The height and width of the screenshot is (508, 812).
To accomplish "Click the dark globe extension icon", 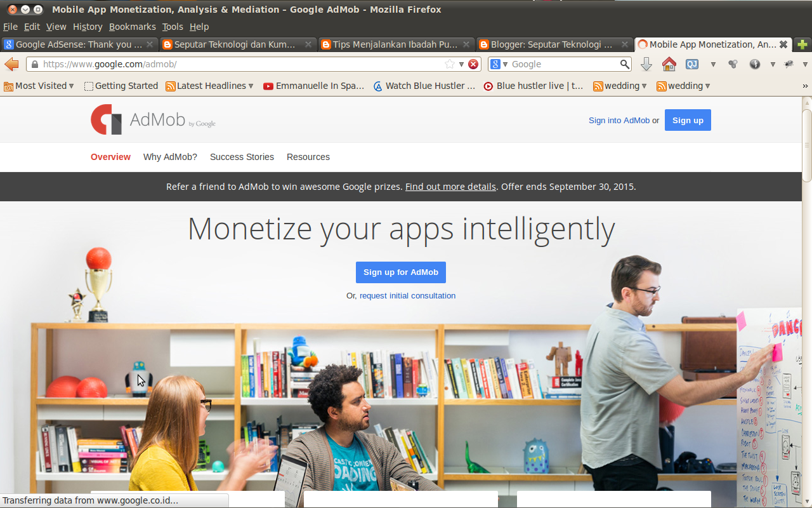I will [x=755, y=64].
